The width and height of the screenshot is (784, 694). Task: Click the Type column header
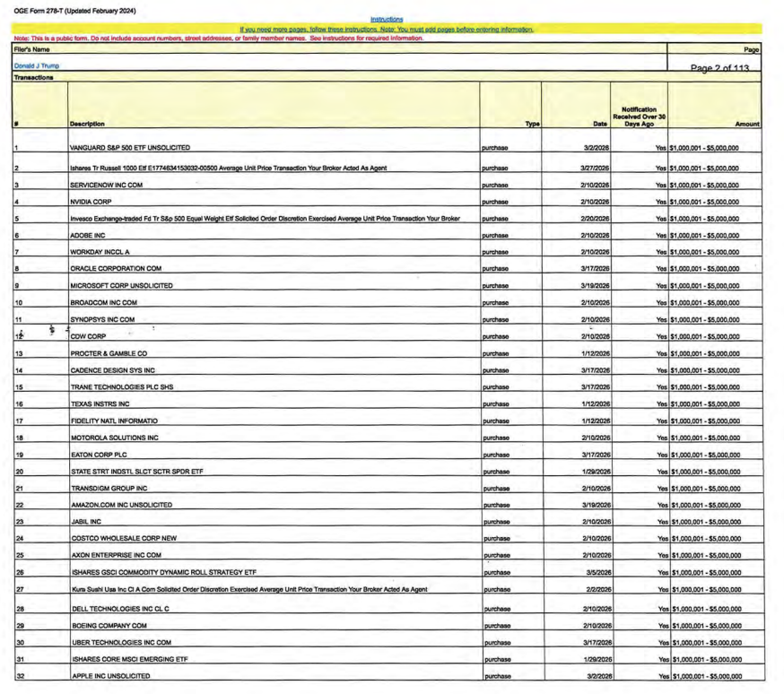point(533,124)
